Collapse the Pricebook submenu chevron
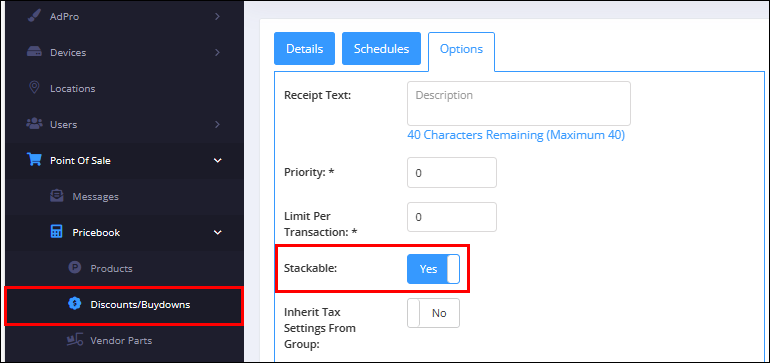 coord(218,232)
